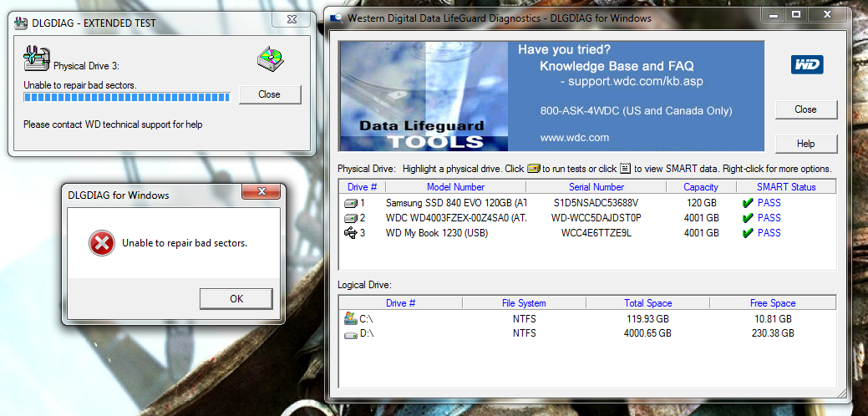Click 230.38 GB free space value
Image resolution: width=868 pixels, height=416 pixels.
point(773,334)
